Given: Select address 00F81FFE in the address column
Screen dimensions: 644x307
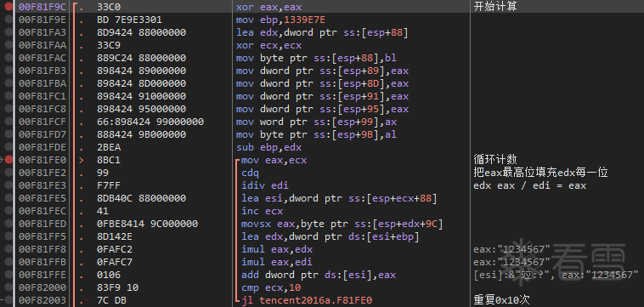Looking at the screenshot, I should pos(42,274).
